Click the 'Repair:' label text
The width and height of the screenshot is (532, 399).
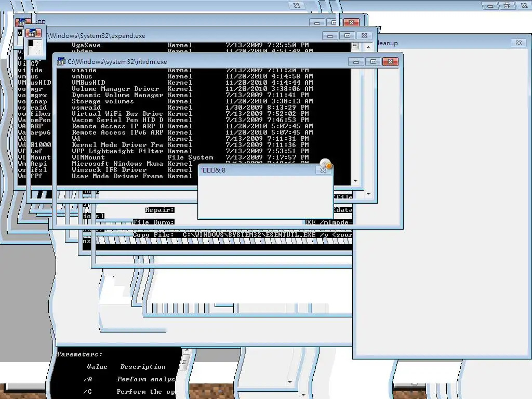[x=160, y=210]
